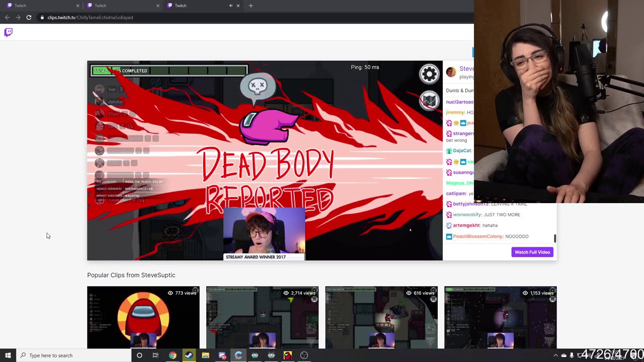This screenshot has width=644, height=362.
Task: Click the total tasks completed progress bar
Action: 169,71
